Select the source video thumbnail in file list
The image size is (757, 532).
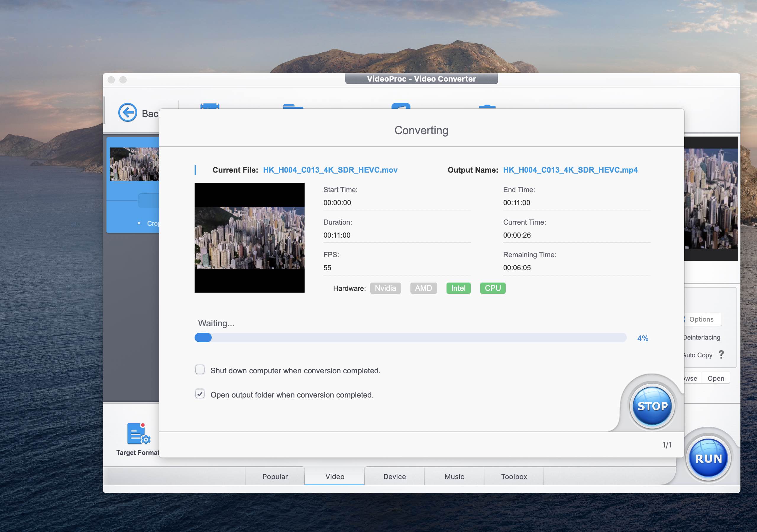(134, 164)
